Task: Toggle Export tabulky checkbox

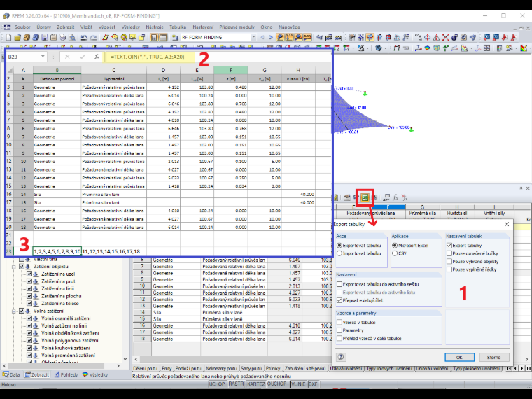Action: click(449, 245)
